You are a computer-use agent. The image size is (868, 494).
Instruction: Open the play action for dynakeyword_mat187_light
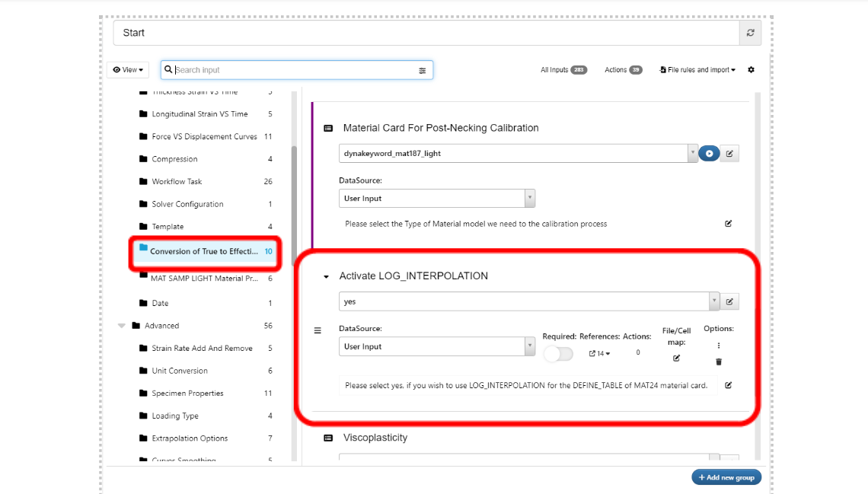click(x=710, y=153)
